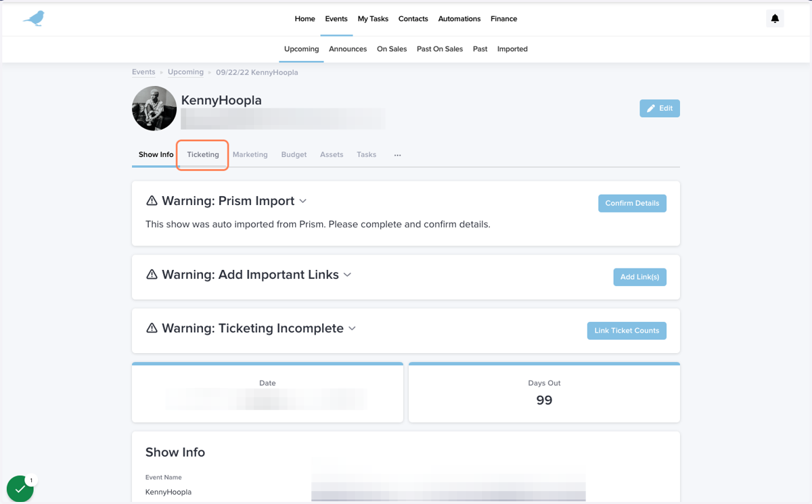Click the Add Link(s) button
The height and width of the screenshot is (504, 812).
(x=639, y=277)
